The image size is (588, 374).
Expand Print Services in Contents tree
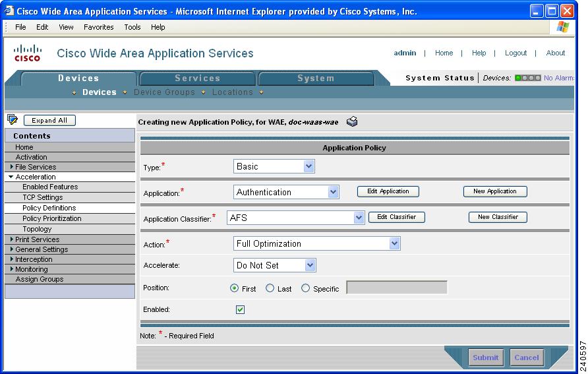(12, 239)
